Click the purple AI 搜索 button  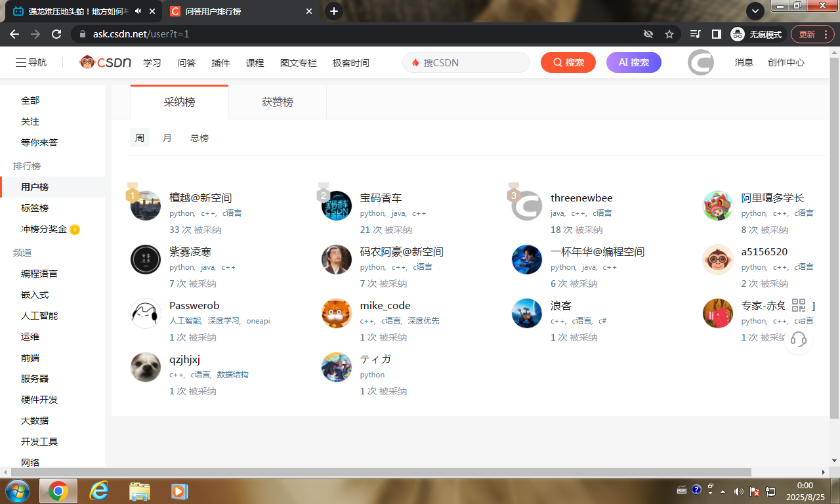tap(634, 62)
